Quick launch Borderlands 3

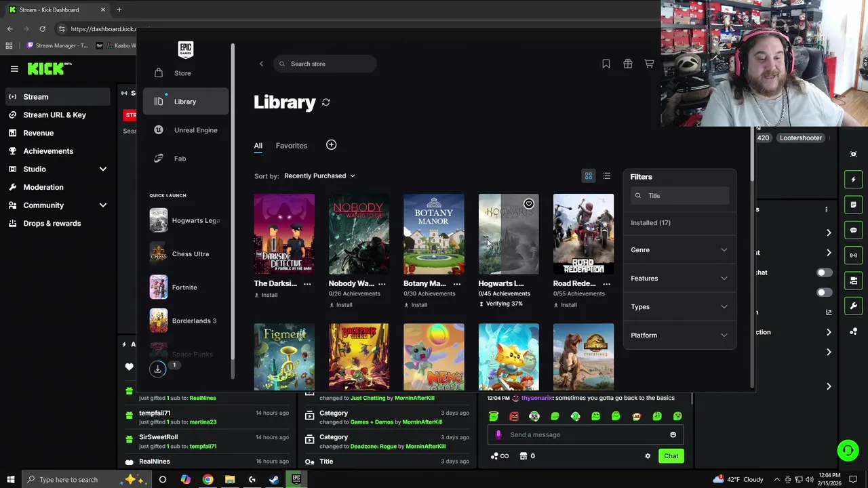[185, 321]
